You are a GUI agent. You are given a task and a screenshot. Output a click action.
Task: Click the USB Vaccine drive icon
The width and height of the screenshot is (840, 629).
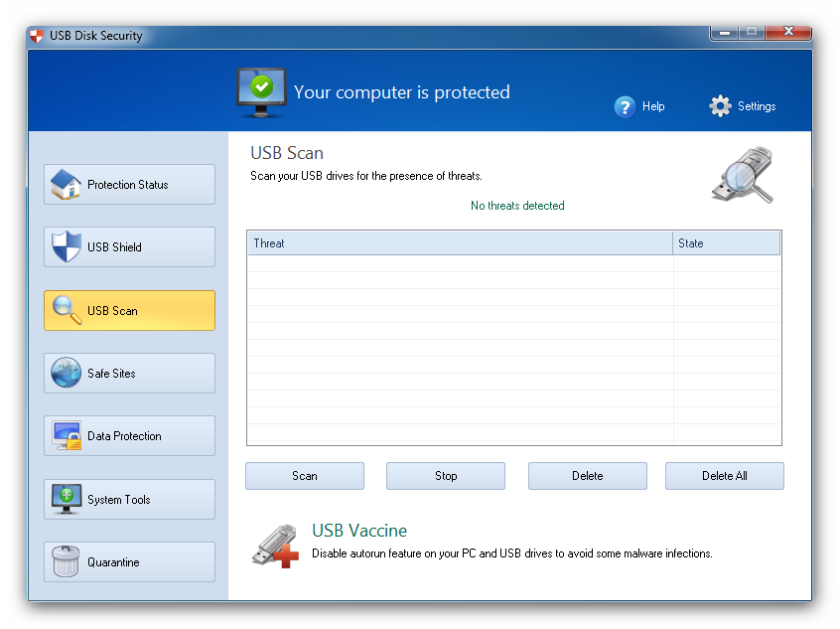click(x=275, y=546)
